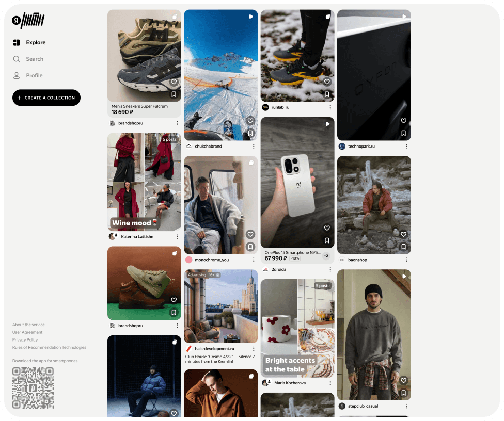Expand options menu next to chukchabrand

point(254,147)
